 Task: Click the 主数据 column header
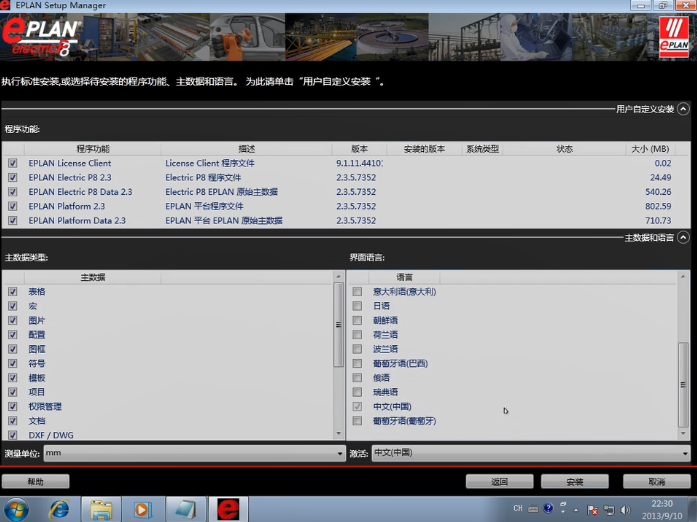pyautogui.click(x=92, y=277)
